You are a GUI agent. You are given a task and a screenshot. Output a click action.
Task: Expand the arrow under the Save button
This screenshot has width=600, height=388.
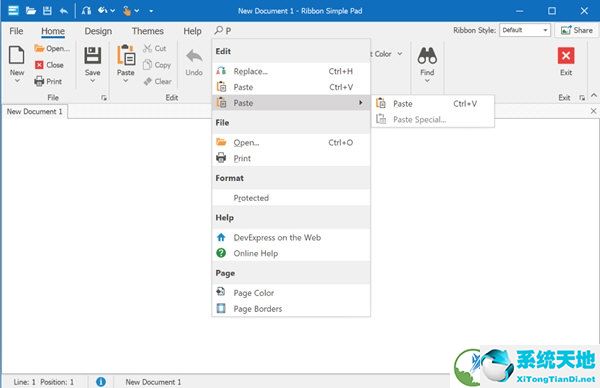tap(93, 80)
